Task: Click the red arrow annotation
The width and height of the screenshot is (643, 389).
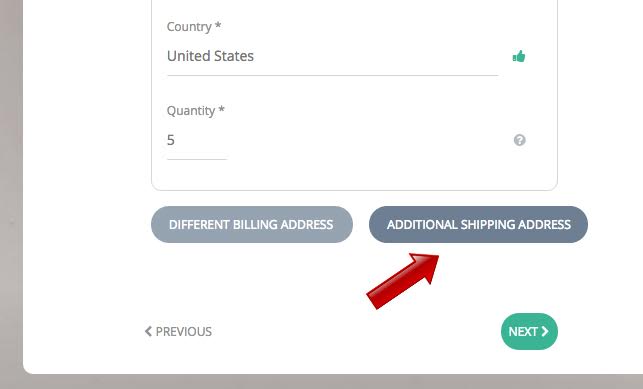Action: click(x=403, y=281)
